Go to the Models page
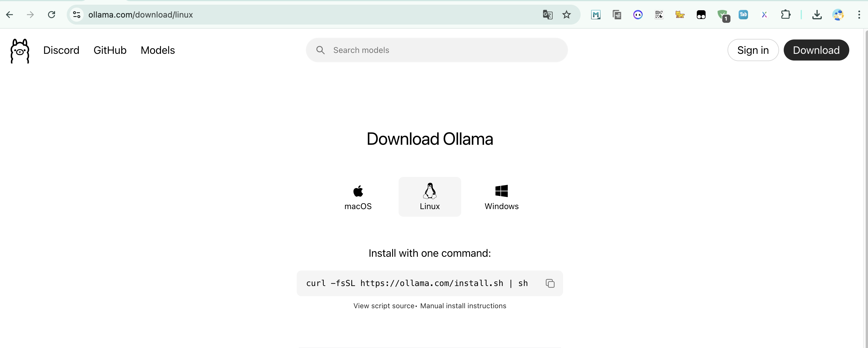Image resolution: width=868 pixels, height=348 pixels. (x=158, y=50)
